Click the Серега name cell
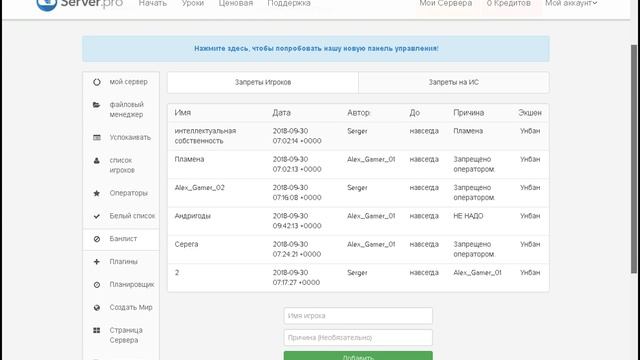 pos(186,244)
